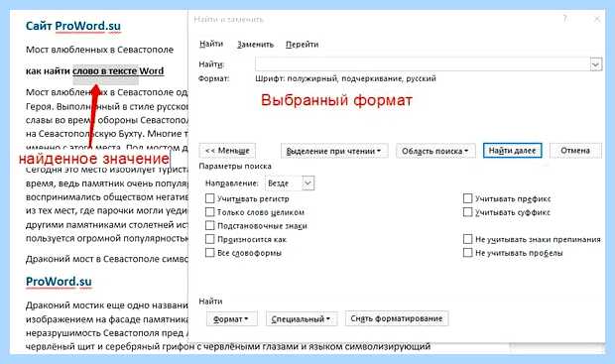Toggle the Произносится как checkbox
Image resolution: width=615 pixels, height=364 pixels.
click(210, 239)
